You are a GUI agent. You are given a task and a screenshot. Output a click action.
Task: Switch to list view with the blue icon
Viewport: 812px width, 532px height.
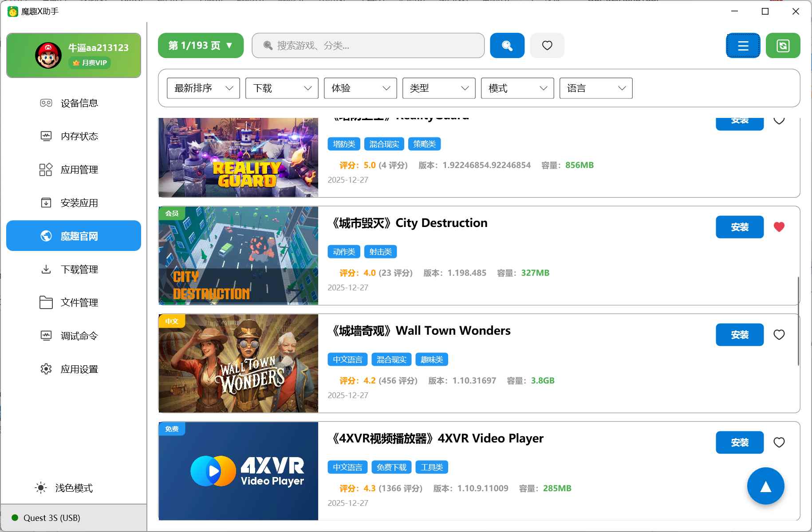coord(743,45)
